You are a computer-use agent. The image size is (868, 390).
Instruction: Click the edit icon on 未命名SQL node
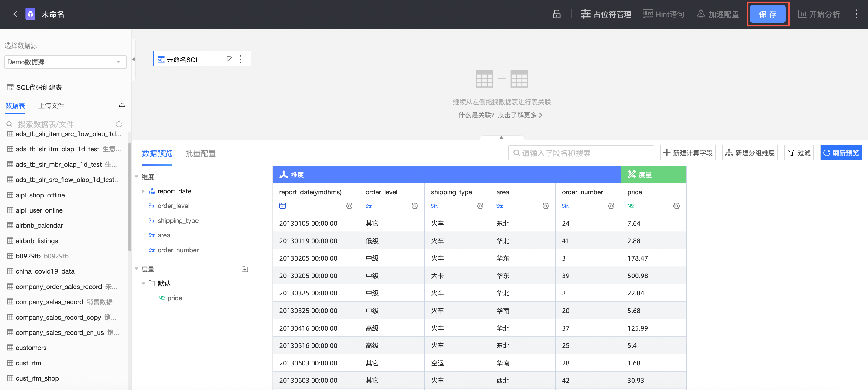[229, 59]
